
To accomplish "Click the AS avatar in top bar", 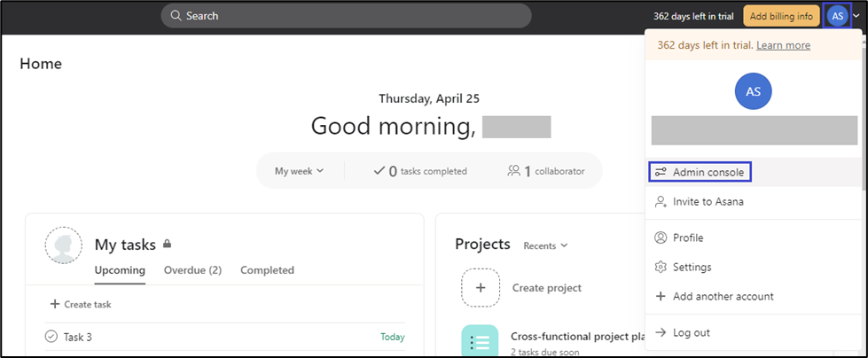I will [837, 16].
